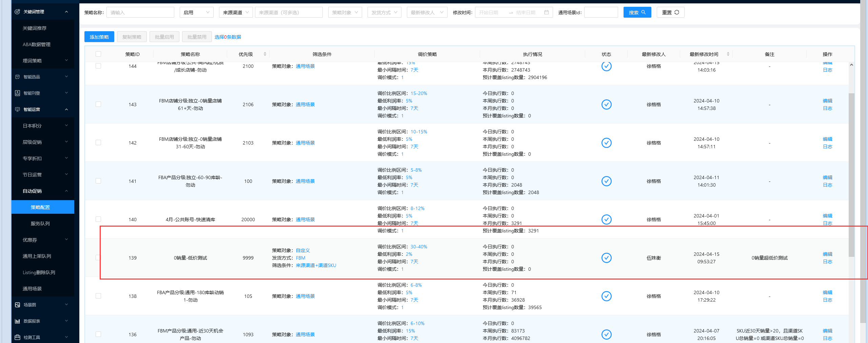Open the 启用 status dropdown

pos(197,12)
